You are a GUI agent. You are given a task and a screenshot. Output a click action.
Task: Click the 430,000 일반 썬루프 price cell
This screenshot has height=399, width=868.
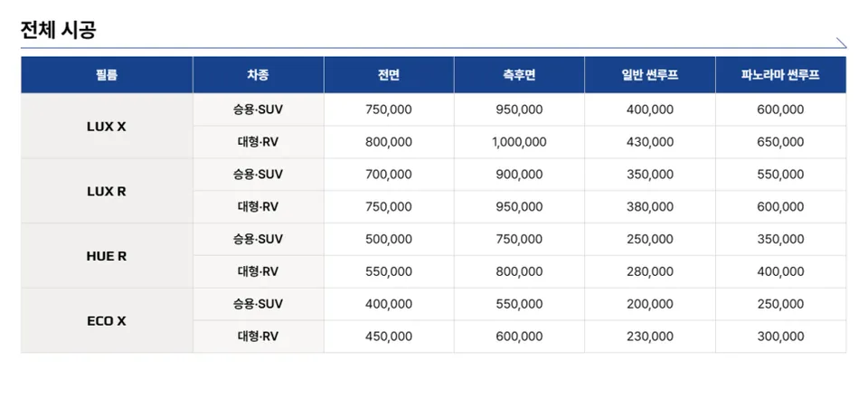(x=650, y=142)
